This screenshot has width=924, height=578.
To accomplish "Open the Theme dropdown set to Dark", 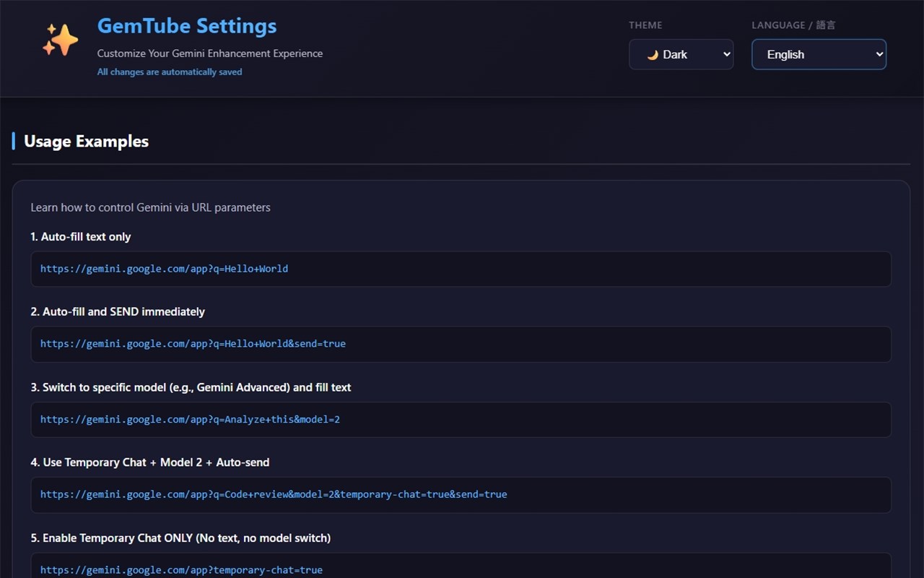I will (681, 54).
